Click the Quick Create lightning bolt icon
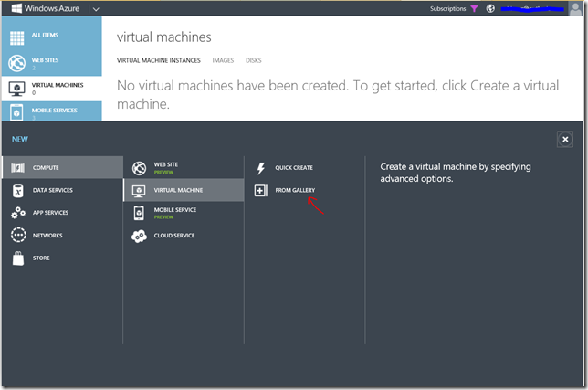This screenshot has width=588, height=390. tap(261, 168)
